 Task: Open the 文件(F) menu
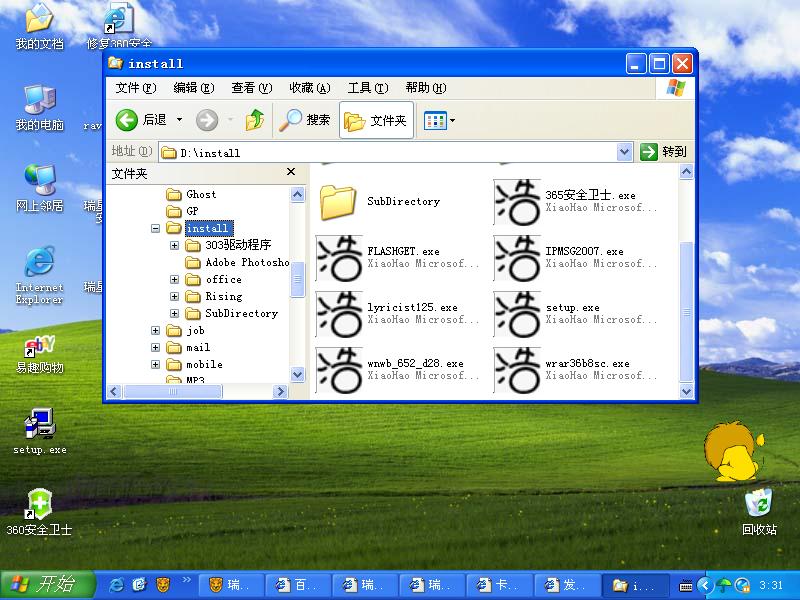tap(134, 88)
